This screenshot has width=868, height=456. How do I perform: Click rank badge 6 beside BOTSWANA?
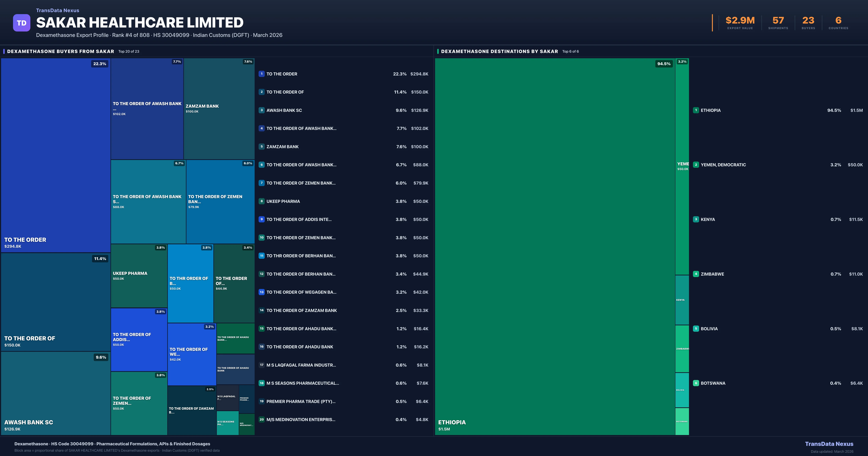[x=696, y=383]
